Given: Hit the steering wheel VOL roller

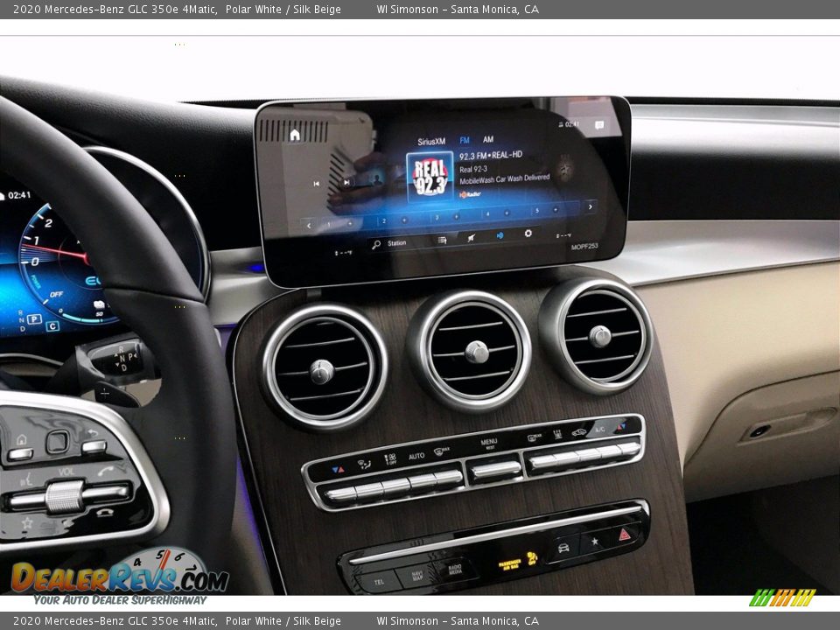Looking at the screenshot, I should (x=65, y=496).
